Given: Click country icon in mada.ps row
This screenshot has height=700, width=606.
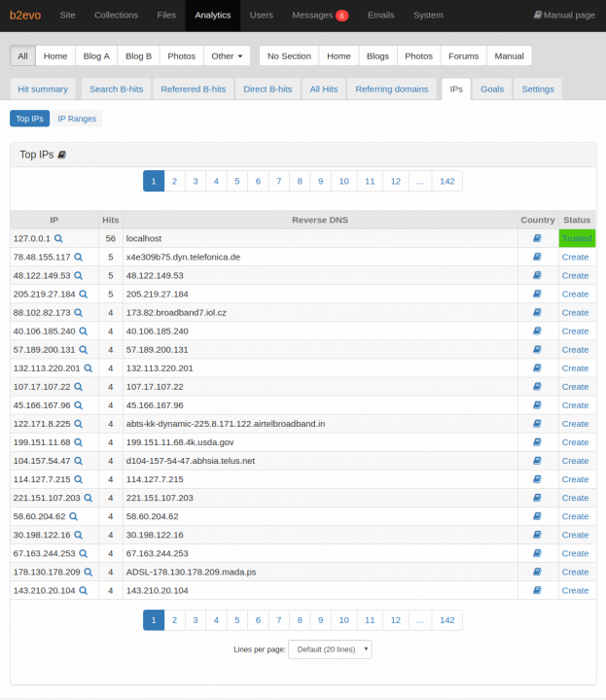Looking at the screenshot, I should tap(537, 572).
